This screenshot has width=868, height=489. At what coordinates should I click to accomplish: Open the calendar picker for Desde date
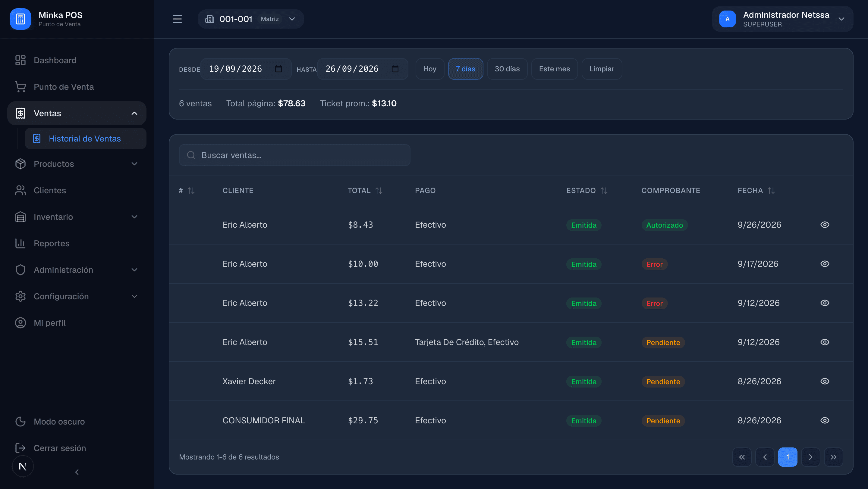click(278, 69)
